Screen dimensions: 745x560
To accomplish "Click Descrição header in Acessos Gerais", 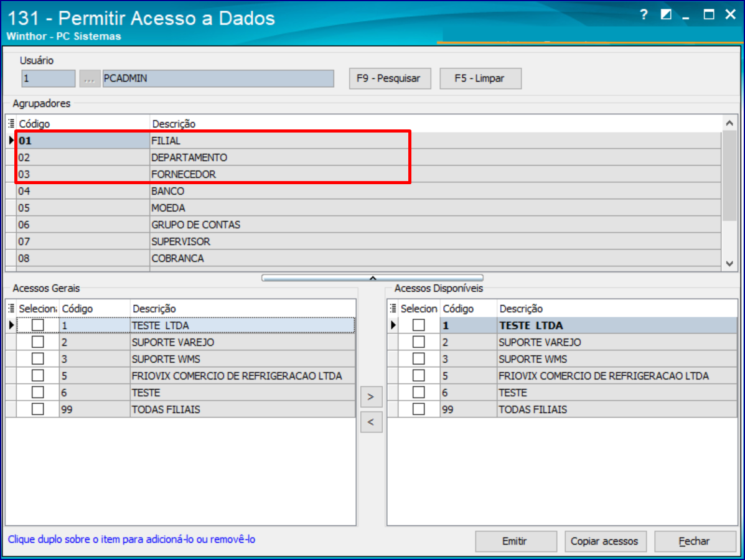I will point(243,309).
